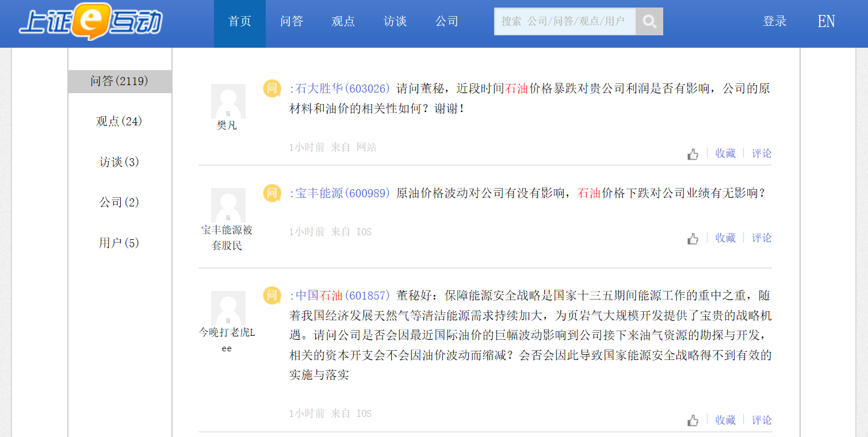Select 观点(24) sidebar tab

tap(120, 121)
